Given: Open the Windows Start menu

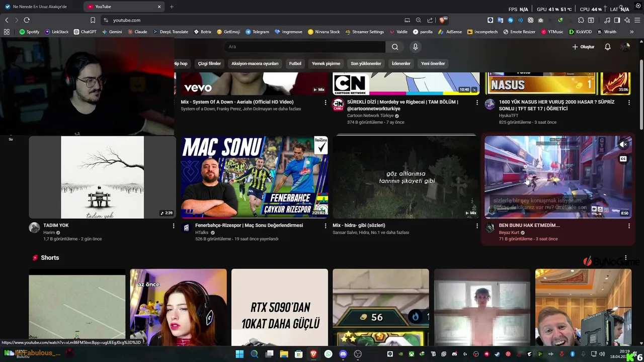Looking at the screenshot, I should point(239,354).
